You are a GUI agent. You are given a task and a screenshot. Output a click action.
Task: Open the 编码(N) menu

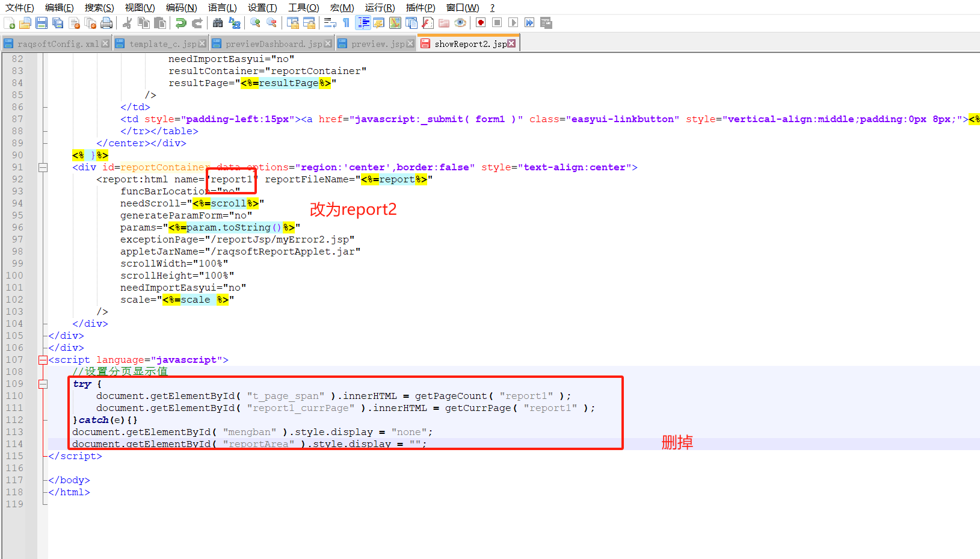click(x=181, y=7)
